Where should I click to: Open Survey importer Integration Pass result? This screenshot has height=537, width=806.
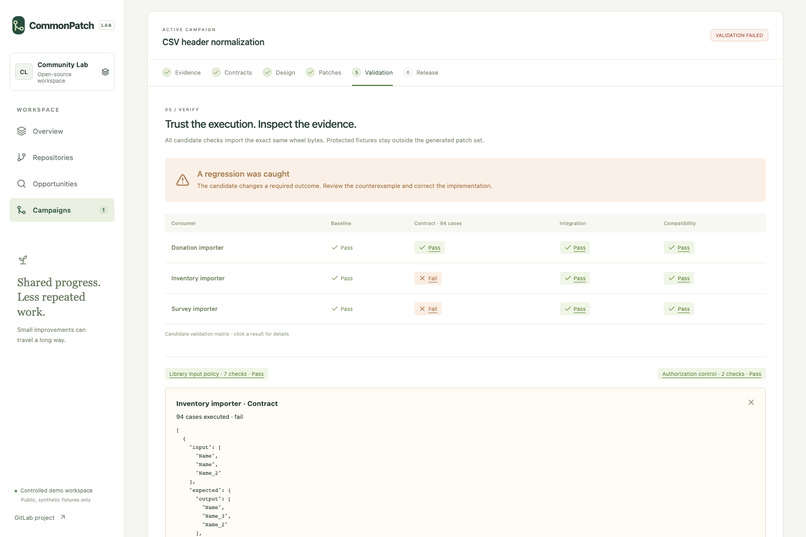pyautogui.click(x=575, y=309)
